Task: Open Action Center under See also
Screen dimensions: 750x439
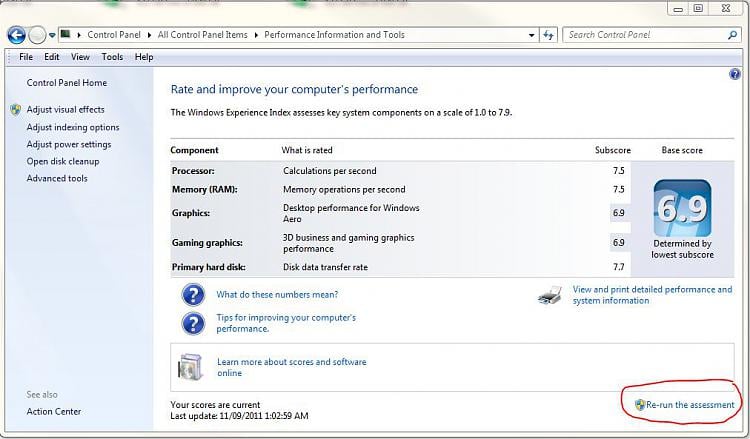Action: pos(54,412)
